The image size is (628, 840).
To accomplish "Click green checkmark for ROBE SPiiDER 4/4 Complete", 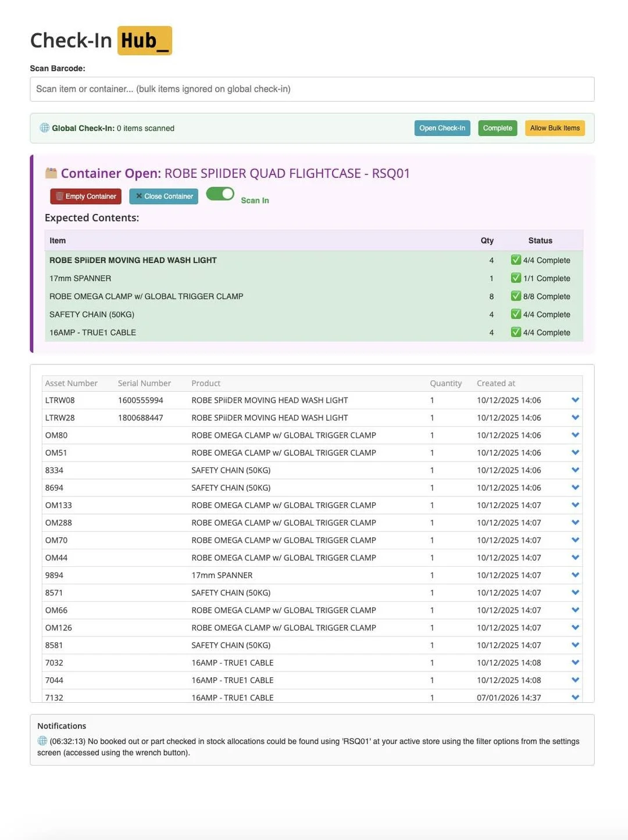I will tap(516, 260).
